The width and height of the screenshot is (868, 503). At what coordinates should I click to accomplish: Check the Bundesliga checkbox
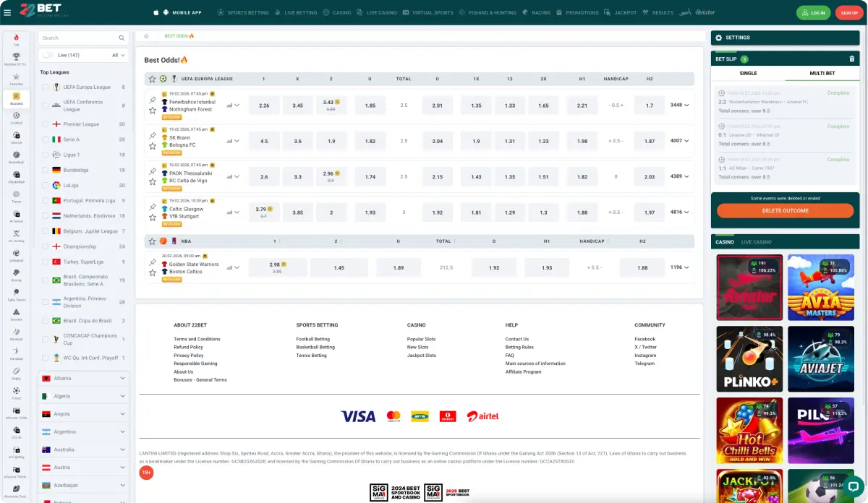point(46,170)
